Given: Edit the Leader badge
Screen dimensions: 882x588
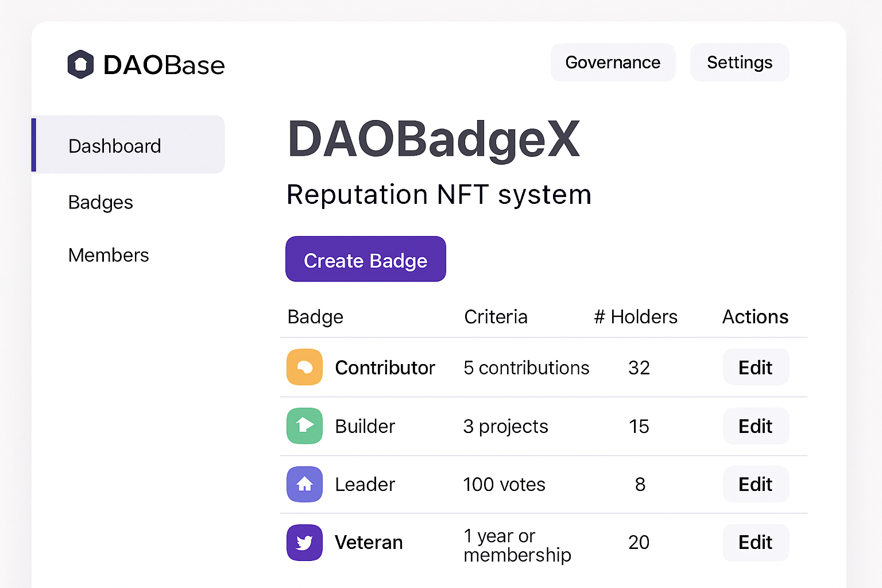Looking at the screenshot, I should coord(755,484).
